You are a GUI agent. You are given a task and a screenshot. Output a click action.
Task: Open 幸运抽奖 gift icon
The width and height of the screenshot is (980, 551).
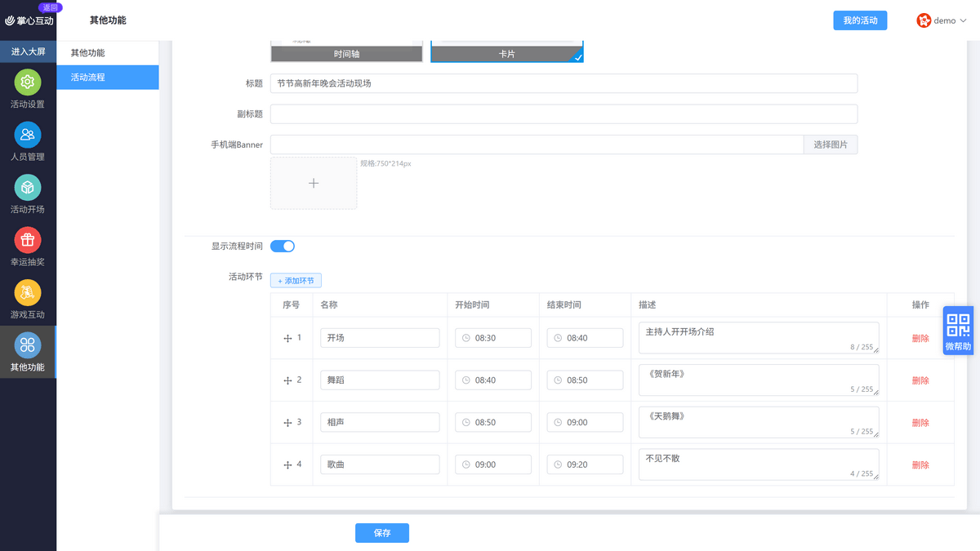(x=28, y=240)
